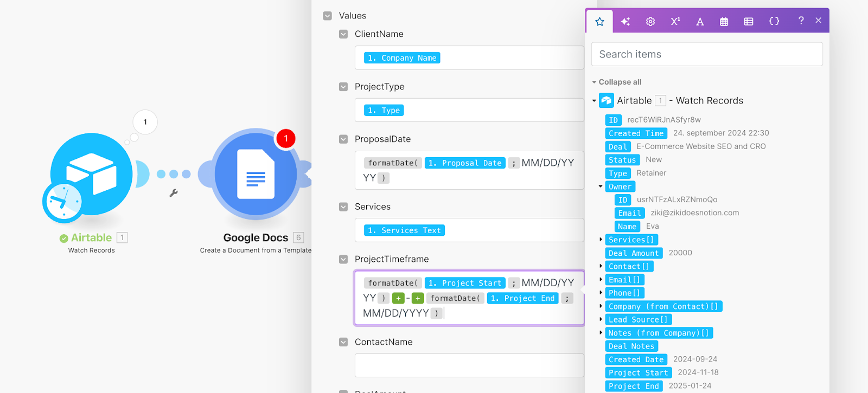Expand the Email[] array
Viewport: 868px width, 393px height.
[x=601, y=280]
